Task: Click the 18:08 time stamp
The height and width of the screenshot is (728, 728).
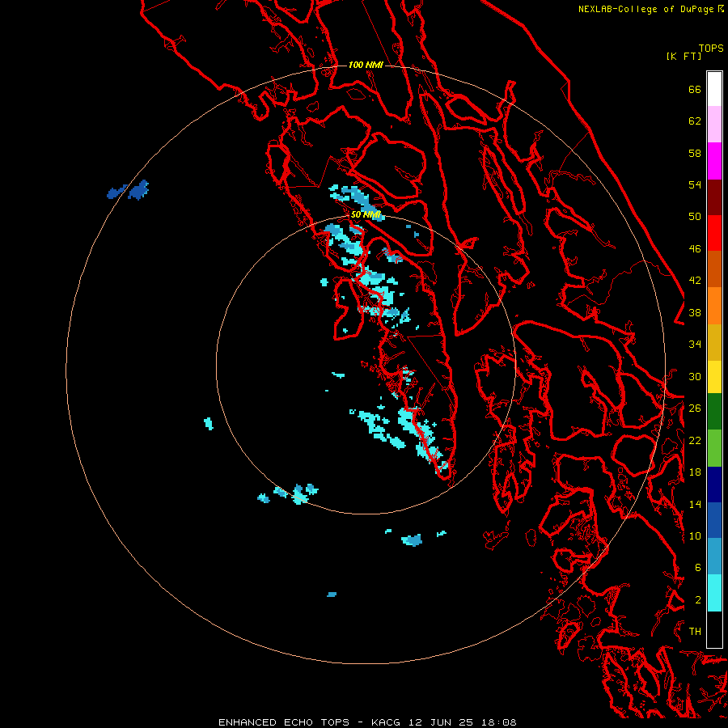Action: pos(498,722)
